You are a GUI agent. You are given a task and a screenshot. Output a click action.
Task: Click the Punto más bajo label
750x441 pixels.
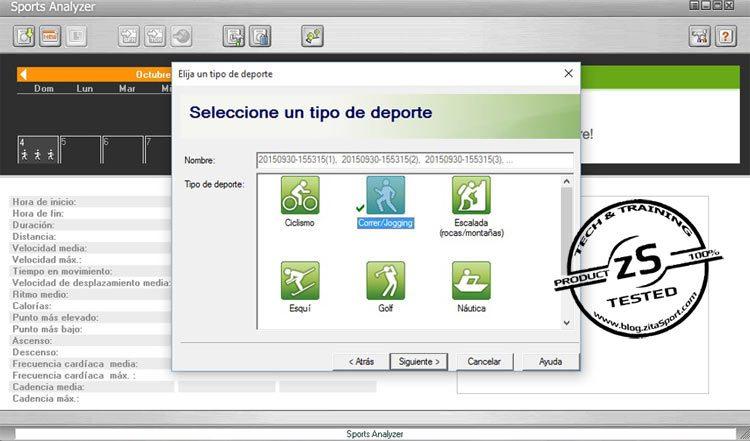click(47, 329)
